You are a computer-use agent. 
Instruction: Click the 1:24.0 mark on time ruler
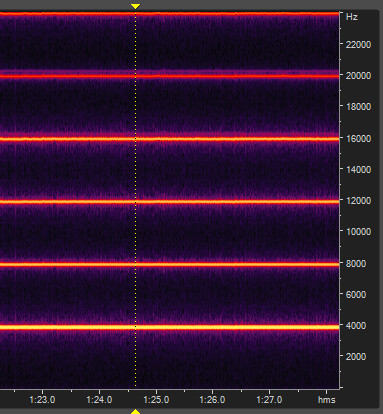pos(99,400)
